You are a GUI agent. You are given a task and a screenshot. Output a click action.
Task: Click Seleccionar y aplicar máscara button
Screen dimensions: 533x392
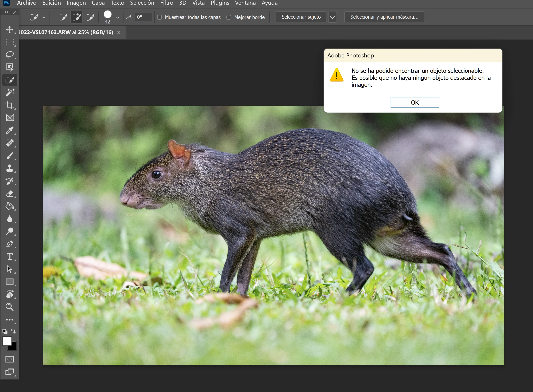tap(384, 17)
